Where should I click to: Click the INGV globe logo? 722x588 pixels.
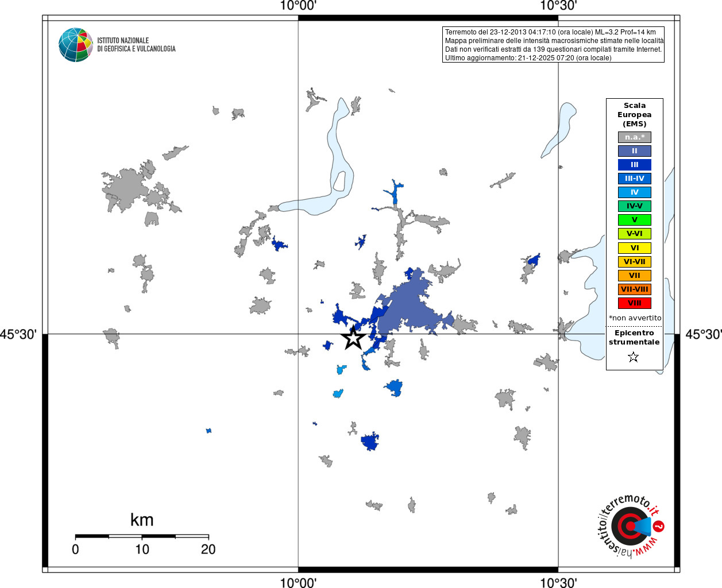[x=76, y=45]
